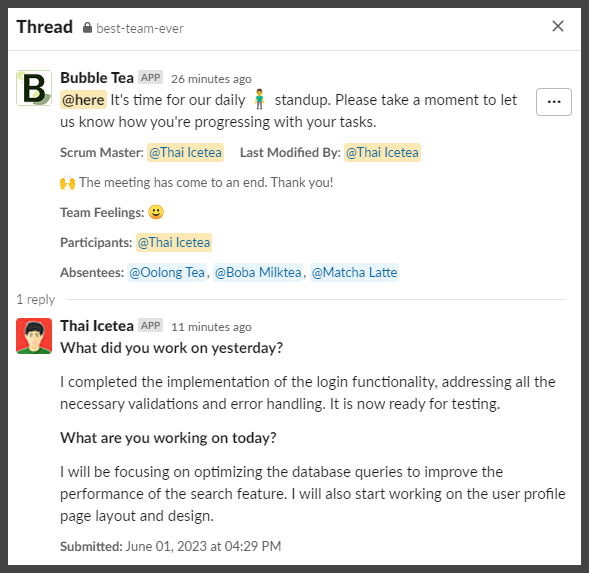The width and height of the screenshot is (589, 573).
Task: Open the @Oolong Tea absentee mention
Action: click(x=167, y=272)
